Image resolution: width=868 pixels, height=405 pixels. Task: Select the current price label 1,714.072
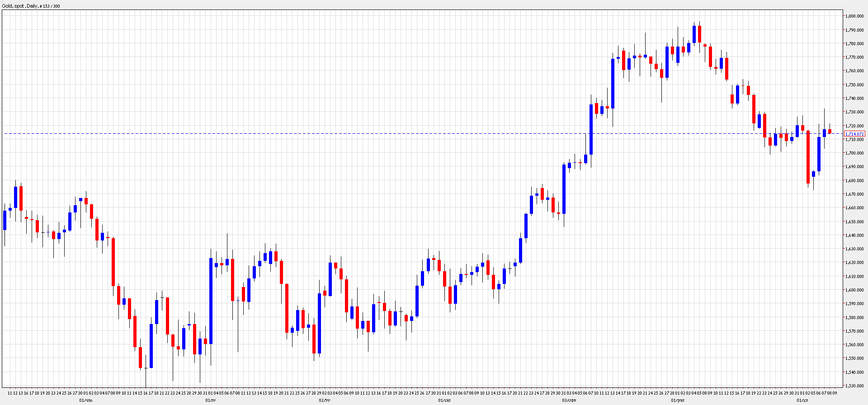854,134
